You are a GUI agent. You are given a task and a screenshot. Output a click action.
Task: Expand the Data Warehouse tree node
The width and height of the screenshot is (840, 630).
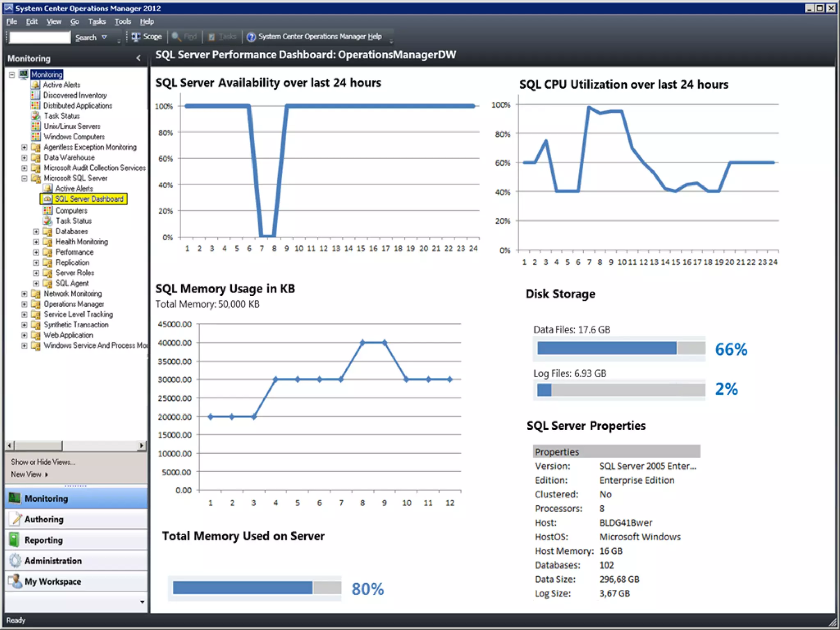click(x=24, y=157)
